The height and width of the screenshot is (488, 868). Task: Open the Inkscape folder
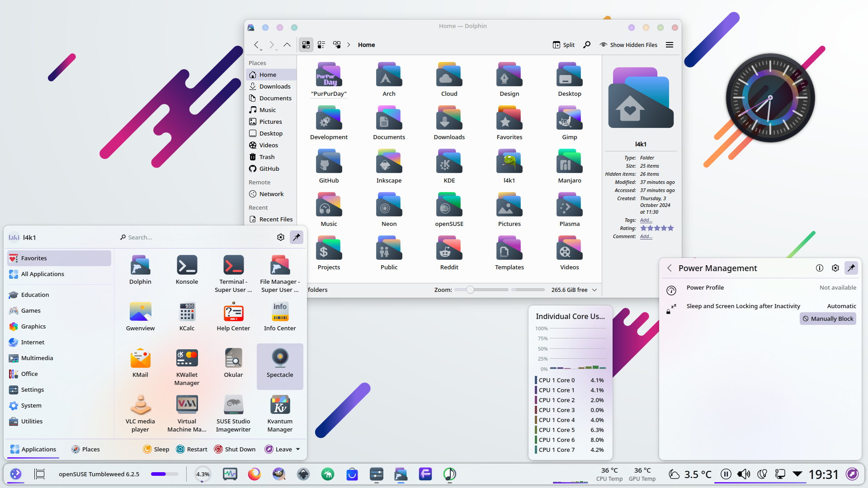[389, 167]
